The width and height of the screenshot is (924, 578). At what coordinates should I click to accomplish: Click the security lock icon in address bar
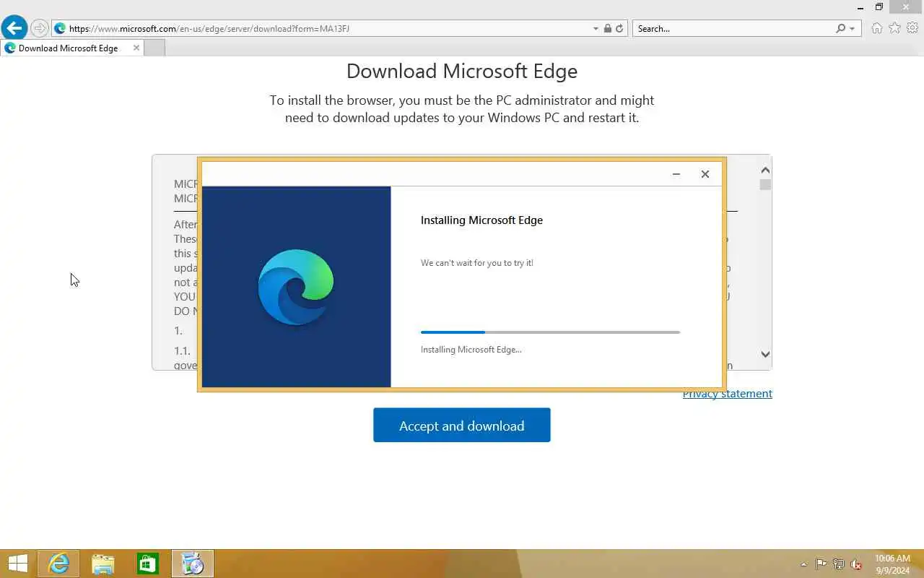click(x=608, y=29)
